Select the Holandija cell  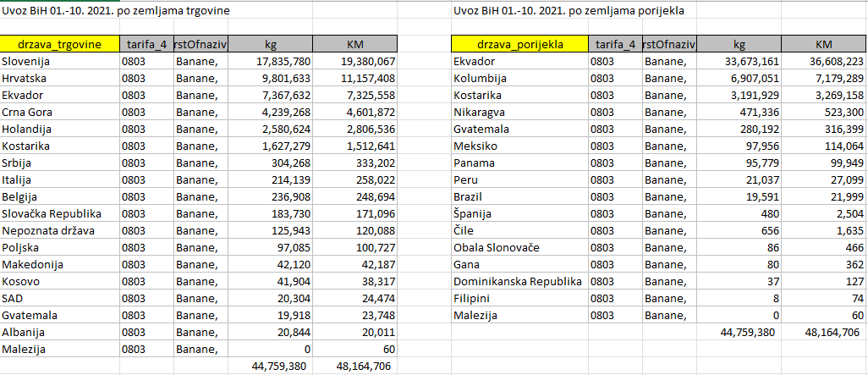(60, 129)
